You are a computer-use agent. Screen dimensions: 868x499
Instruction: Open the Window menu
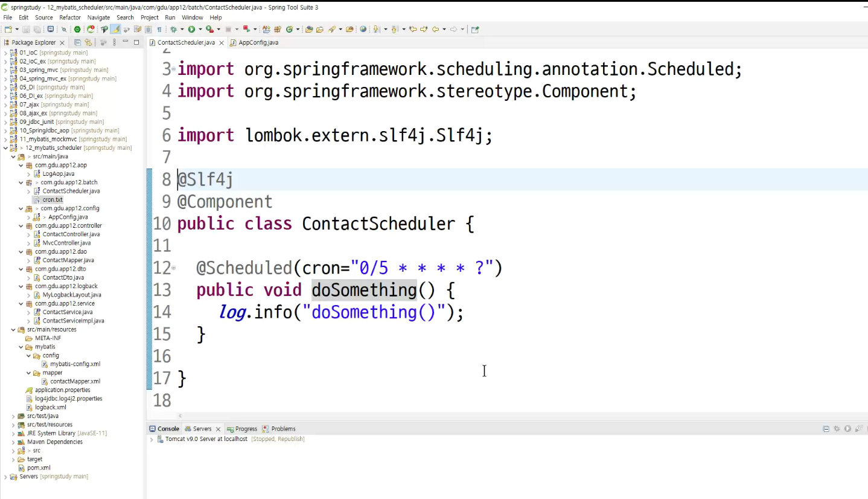(x=192, y=18)
